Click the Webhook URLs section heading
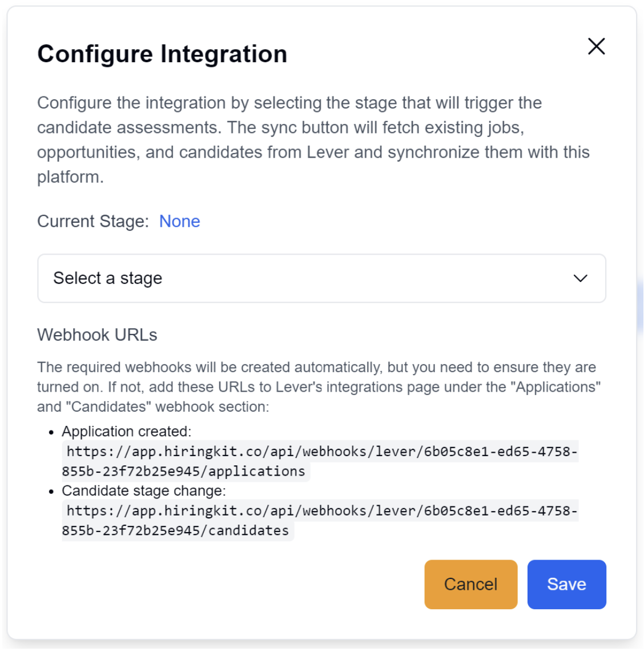 (97, 335)
